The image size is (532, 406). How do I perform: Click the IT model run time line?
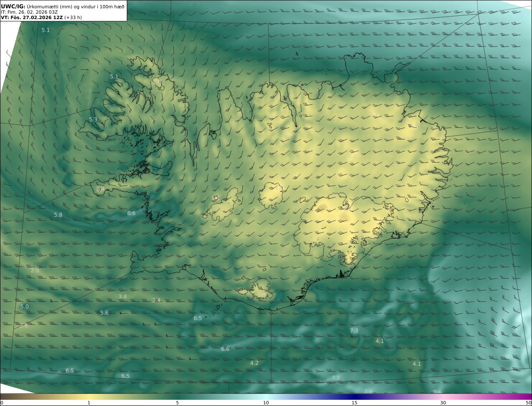point(29,12)
